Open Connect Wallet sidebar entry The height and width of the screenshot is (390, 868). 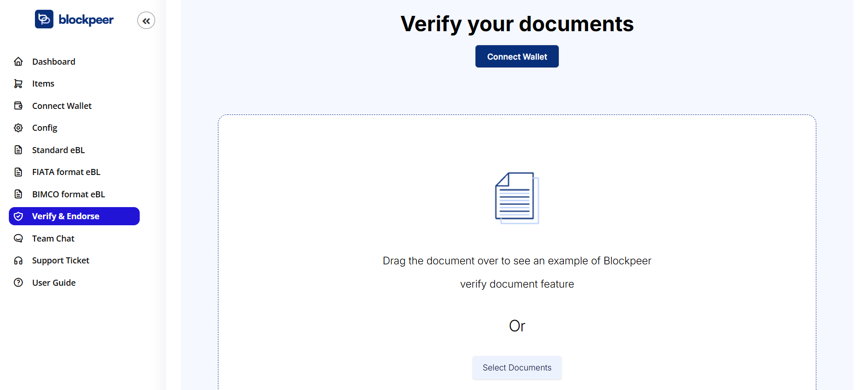point(74,106)
